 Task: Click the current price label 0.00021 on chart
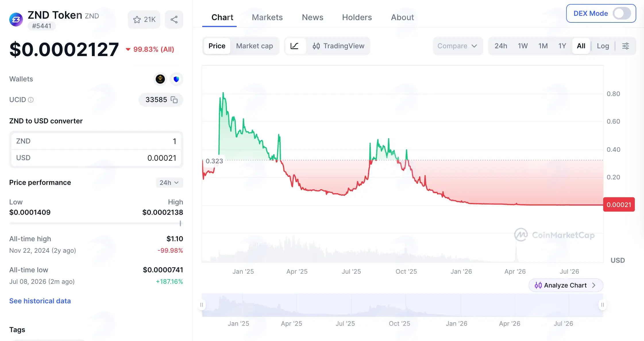pyautogui.click(x=619, y=205)
